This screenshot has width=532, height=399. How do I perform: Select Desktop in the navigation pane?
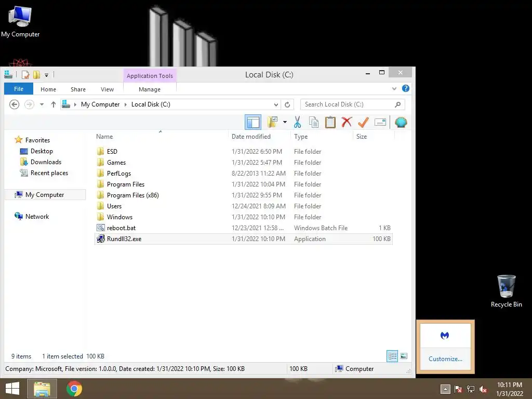point(42,151)
